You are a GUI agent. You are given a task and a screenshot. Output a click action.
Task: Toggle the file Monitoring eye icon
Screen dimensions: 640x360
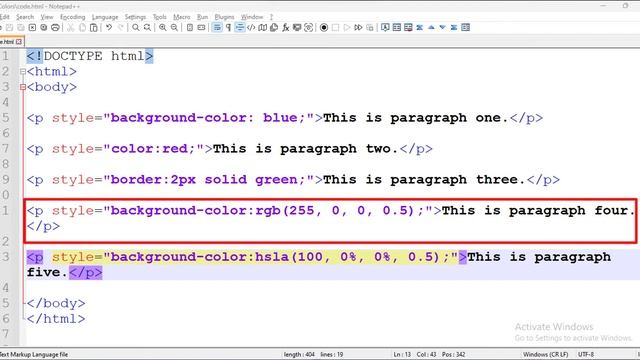pyautogui.click(x=309, y=27)
